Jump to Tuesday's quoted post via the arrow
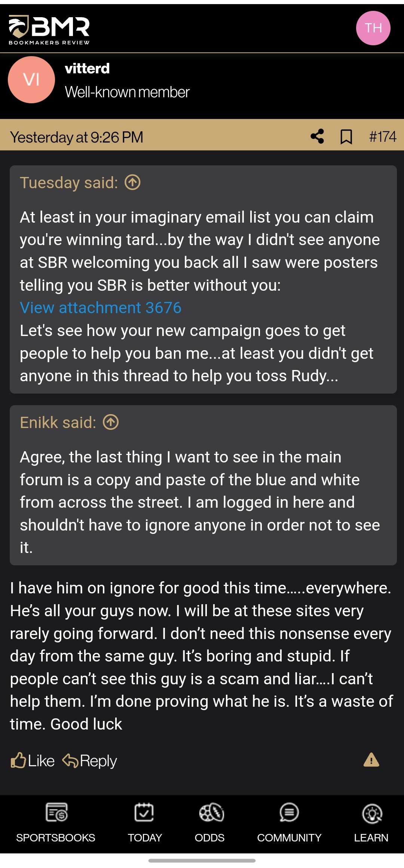This screenshot has height=868, width=404. pyautogui.click(x=132, y=183)
